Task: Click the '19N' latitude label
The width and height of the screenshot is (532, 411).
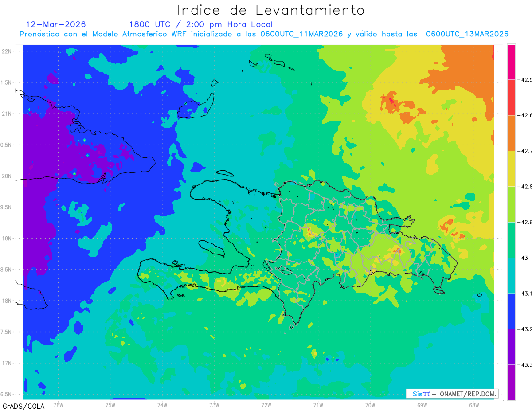Action: [7, 239]
